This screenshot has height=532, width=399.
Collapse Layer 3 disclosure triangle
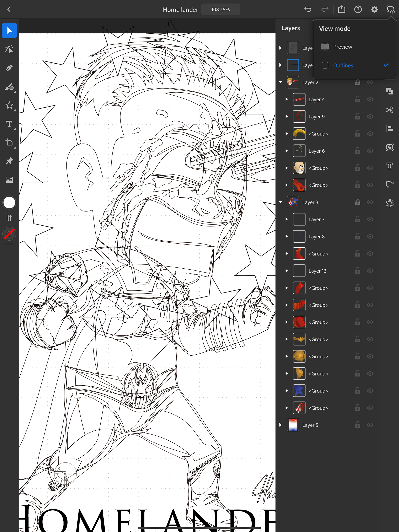point(280,202)
